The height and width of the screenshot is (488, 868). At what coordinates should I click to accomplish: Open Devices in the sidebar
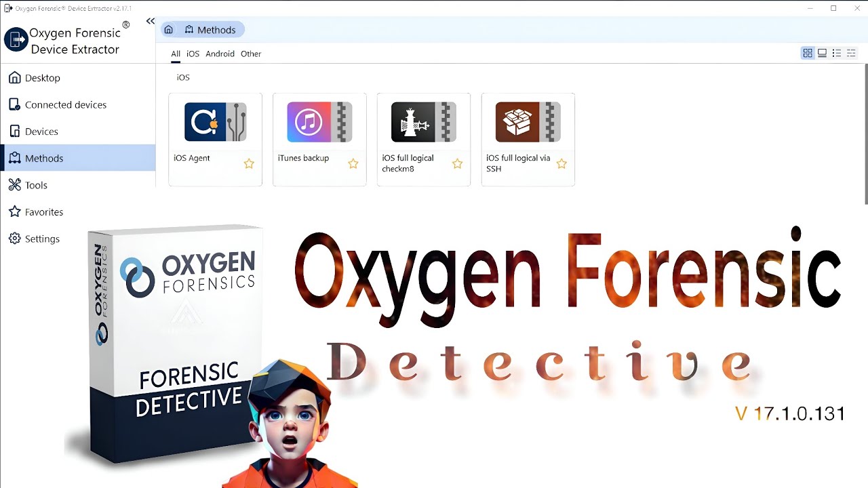[x=78, y=131]
